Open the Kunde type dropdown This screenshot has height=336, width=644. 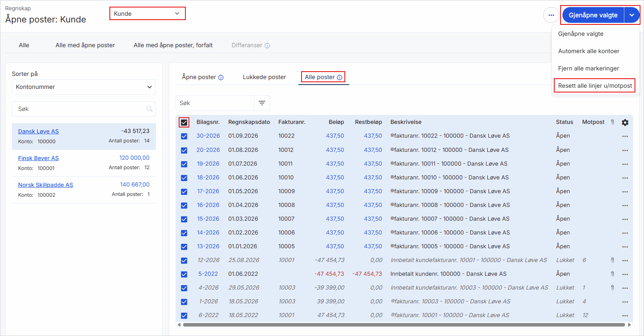(147, 13)
